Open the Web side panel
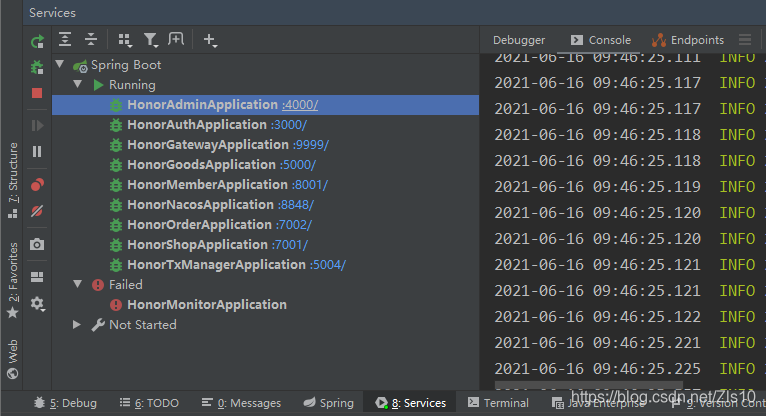The image size is (766, 416). (13, 359)
